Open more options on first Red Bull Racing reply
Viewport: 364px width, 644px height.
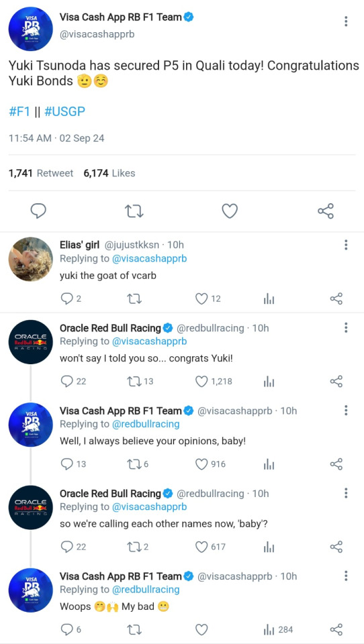click(346, 328)
